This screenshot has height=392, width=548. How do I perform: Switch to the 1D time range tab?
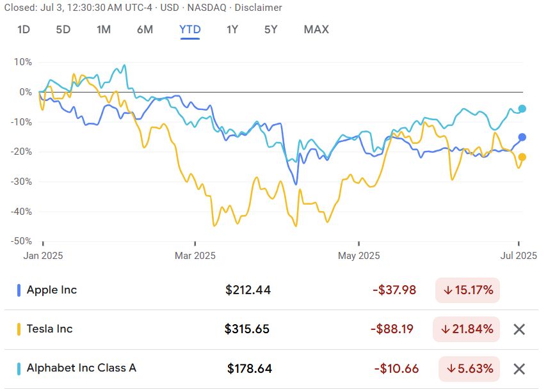[x=24, y=29]
